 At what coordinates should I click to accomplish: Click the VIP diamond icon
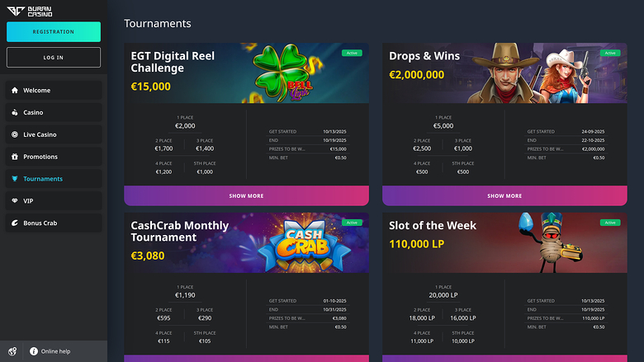point(15,200)
